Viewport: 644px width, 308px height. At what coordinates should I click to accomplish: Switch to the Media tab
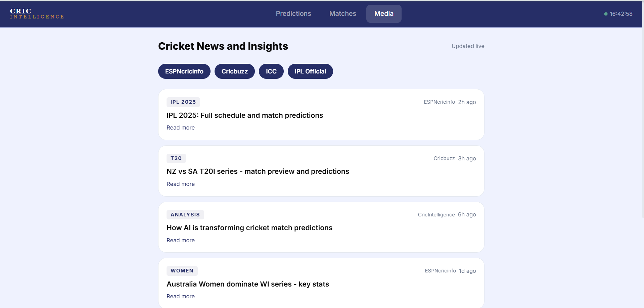(383, 13)
